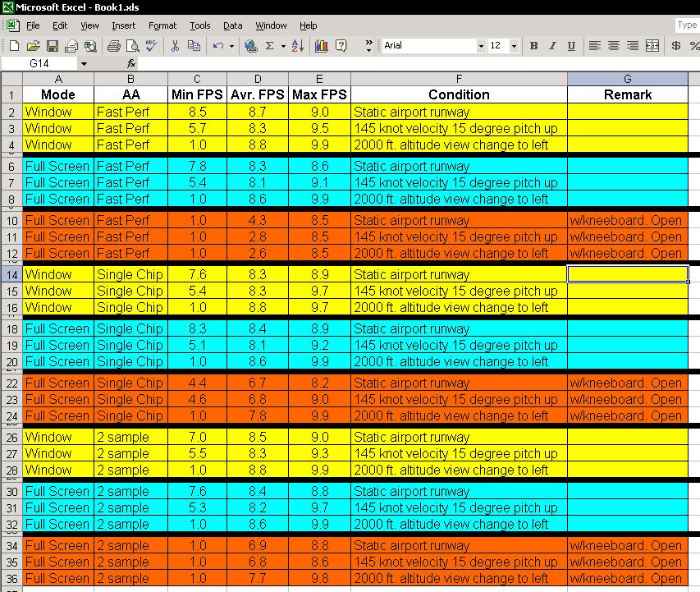Viewport: 700px width, 592px height.
Task: Click the Insert Hyperlink globe icon
Action: 251,46
